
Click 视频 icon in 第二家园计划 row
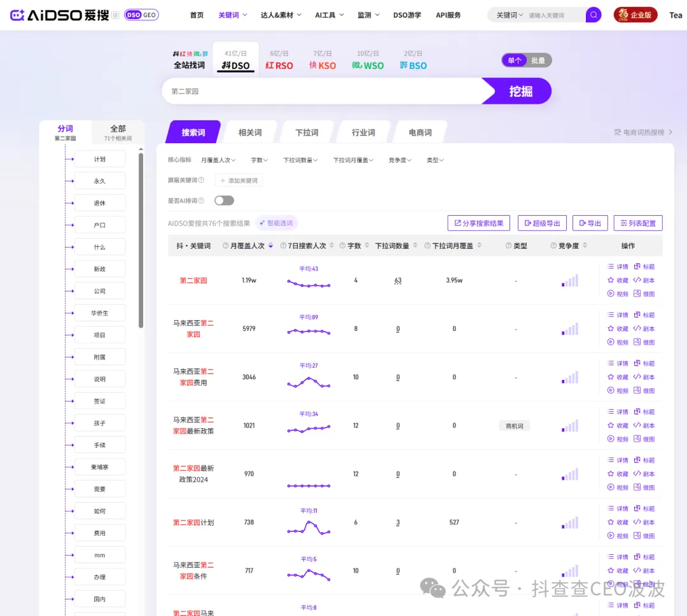(611, 536)
